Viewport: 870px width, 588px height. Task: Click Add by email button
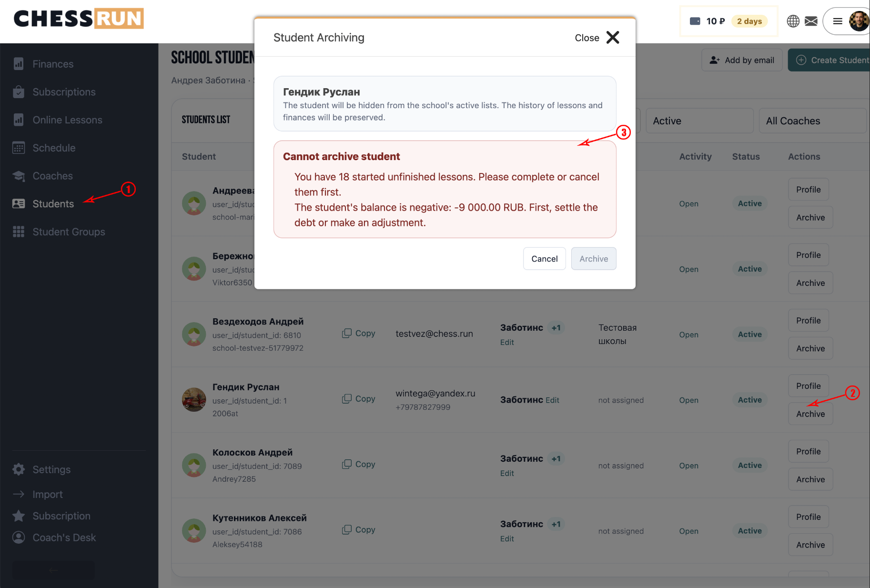point(742,60)
